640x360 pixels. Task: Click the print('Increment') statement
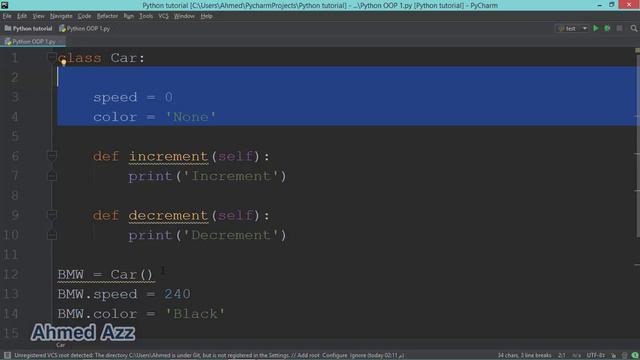207,176
